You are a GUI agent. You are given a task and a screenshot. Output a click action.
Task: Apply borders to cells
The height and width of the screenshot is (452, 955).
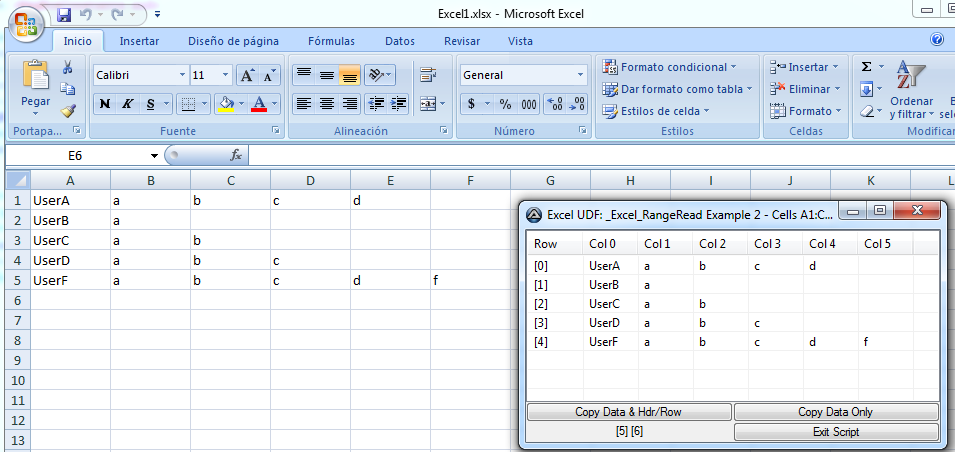coord(188,104)
